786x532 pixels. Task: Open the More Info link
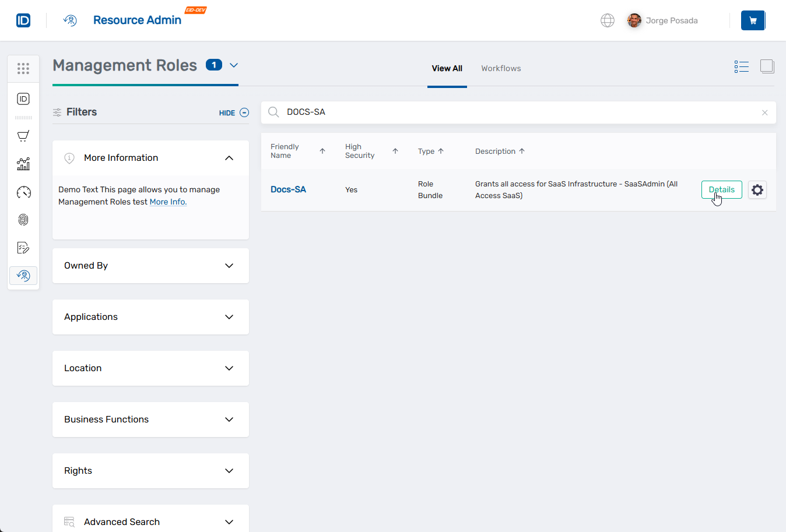[168, 202]
